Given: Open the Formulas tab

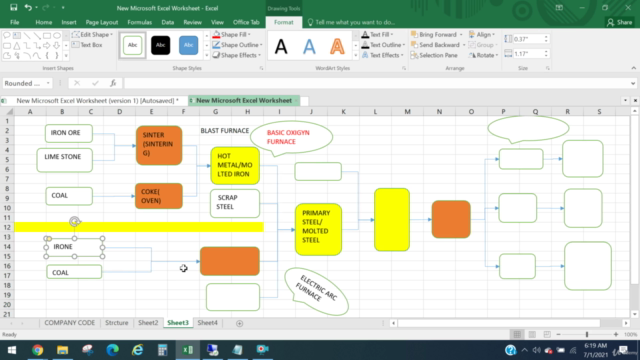Looking at the screenshot, I should click(140, 22).
